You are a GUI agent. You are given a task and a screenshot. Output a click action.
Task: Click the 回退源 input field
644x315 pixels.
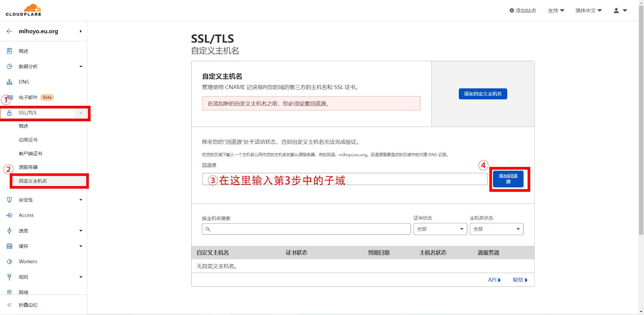[x=345, y=179]
